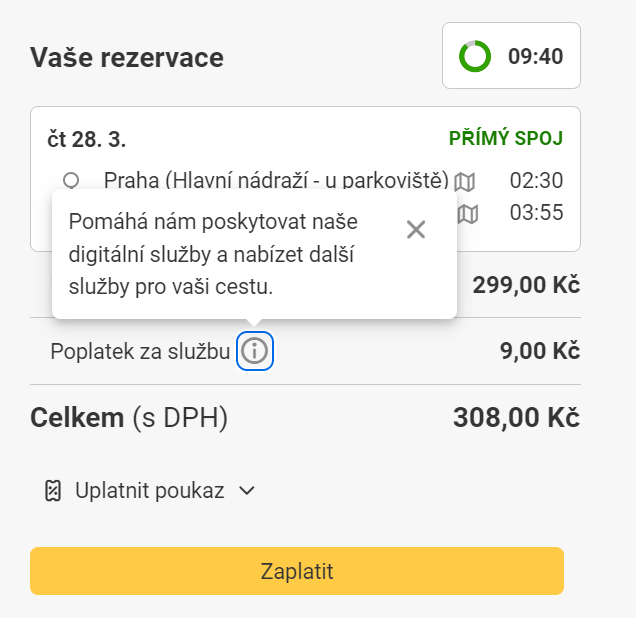Screen dimensions: 636x618
Task: Click the PŘÍMÝ SPOJ label
Action: (506, 138)
